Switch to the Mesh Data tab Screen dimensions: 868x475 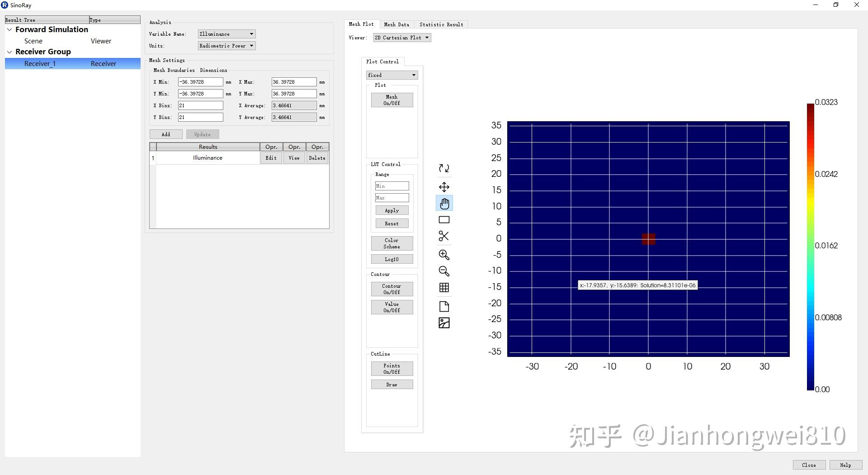[396, 24]
